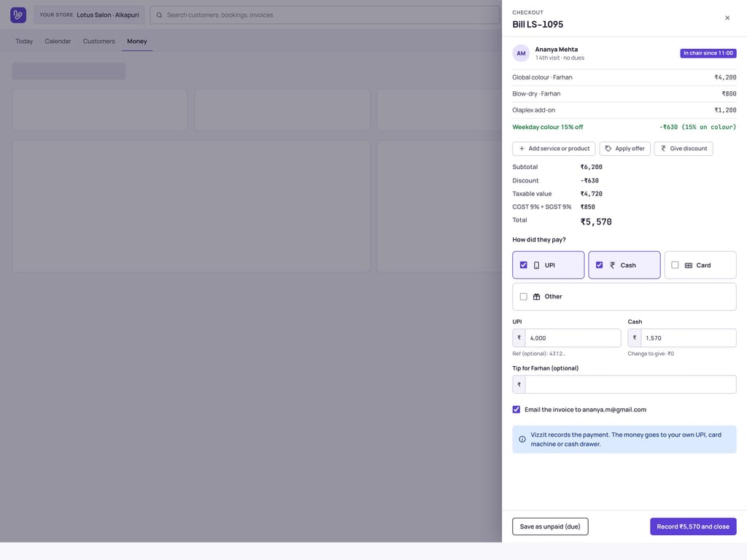Screen dimensions: 747x560
Task: Click the phone icon on UPI option
Action: click(536, 265)
